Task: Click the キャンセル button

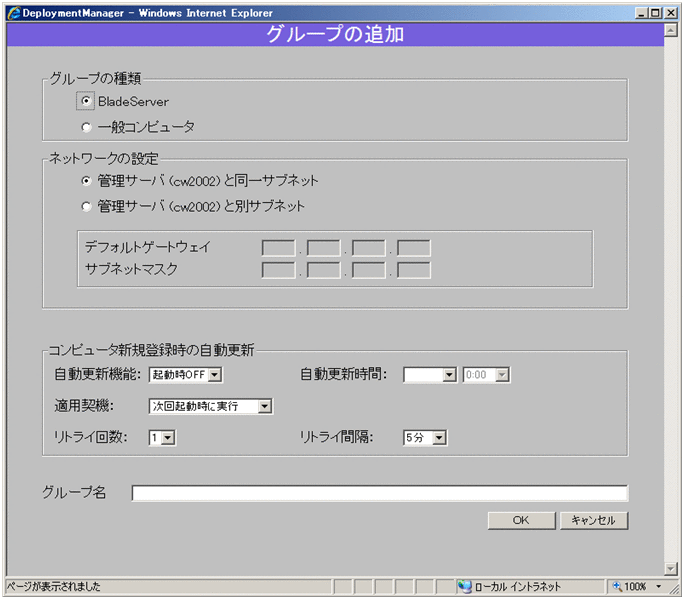Action: [x=594, y=520]
